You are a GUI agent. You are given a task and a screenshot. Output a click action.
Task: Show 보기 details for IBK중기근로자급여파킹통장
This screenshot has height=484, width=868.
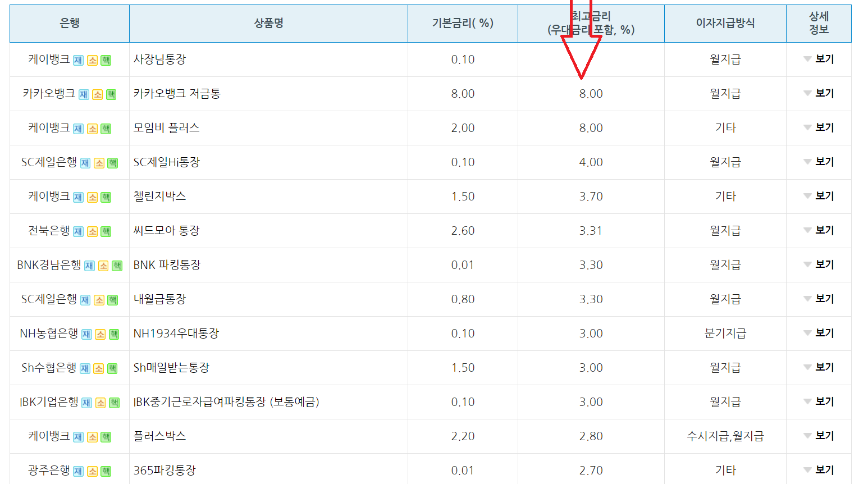click(x=819, y=401)
